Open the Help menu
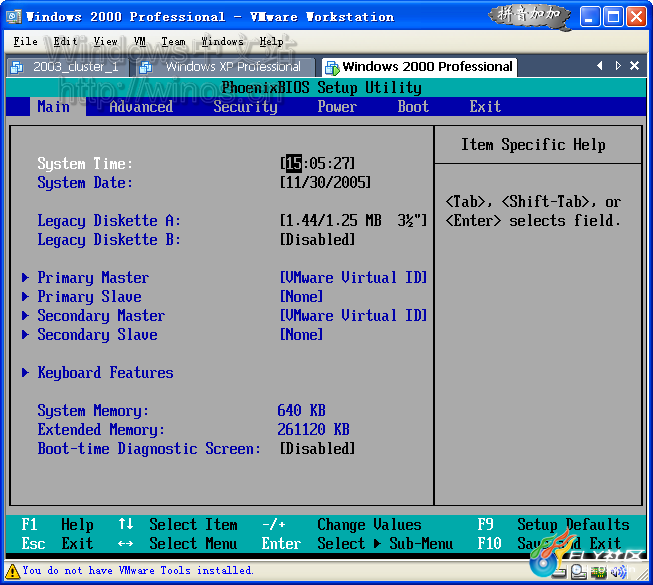This screenshot has width=653, height=585. click(272, 42)
